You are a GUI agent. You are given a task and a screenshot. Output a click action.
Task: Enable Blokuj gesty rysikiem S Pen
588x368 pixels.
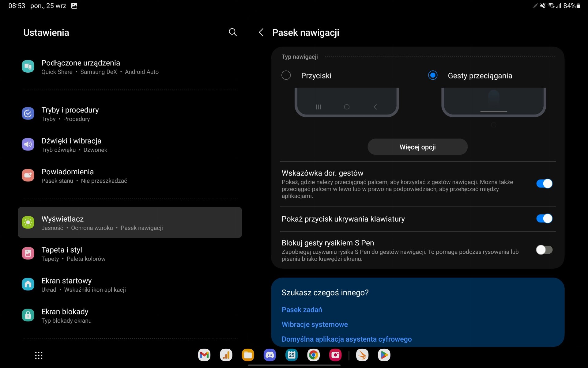544,250
